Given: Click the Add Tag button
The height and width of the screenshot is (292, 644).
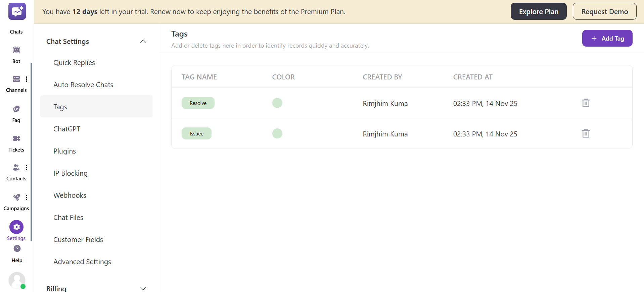Looking at the screenshot, I should 607,38.
